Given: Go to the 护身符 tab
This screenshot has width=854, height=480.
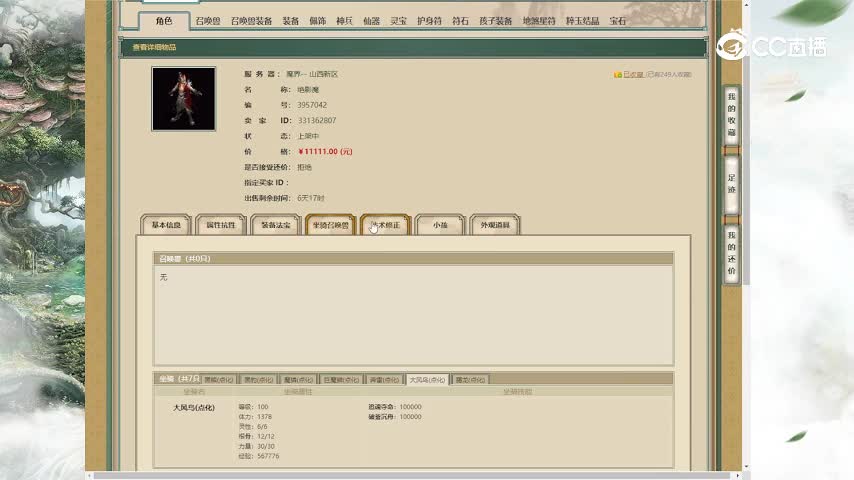Looking at the screenshot, I should [429, 21].
